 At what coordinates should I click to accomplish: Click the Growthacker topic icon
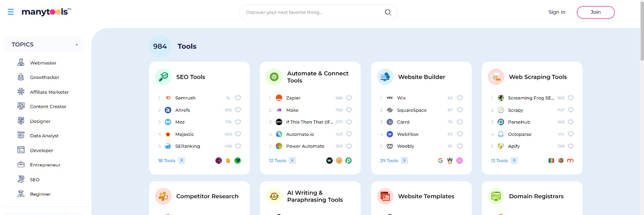click(x=21, y=77)
